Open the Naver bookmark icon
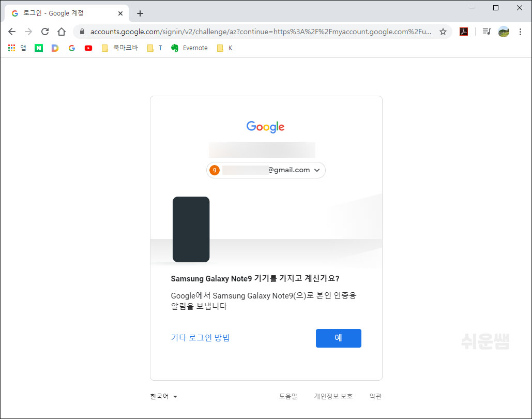Viewport: 532px width, 419px height. point(39,48)
